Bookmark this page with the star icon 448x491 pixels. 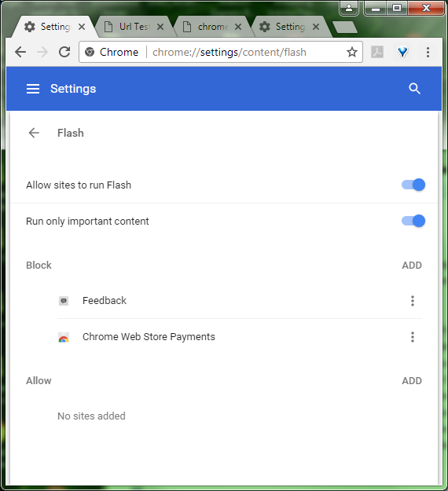[x=352, y=52]
